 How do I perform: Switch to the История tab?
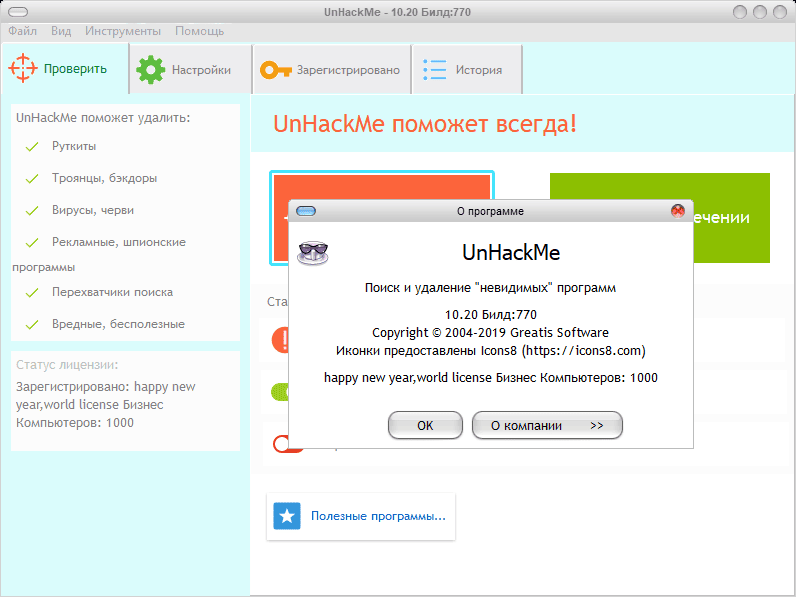pyautogui.click(x=467, y=70)
